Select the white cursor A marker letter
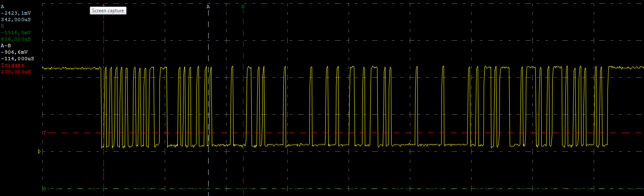Screen dimensions: 644x196 click(x=208, y=7)
